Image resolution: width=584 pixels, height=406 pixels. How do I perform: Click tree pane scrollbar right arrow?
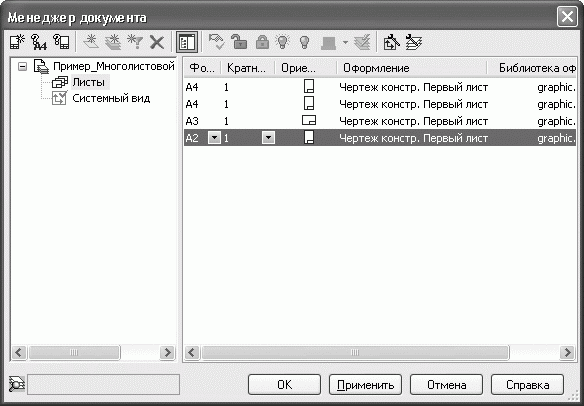(167, 352)
